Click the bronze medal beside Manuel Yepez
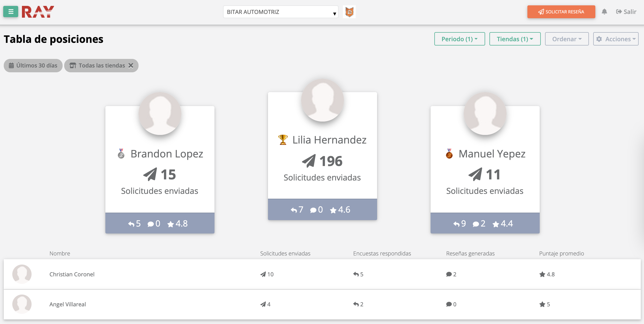 (x=449, y=154)
